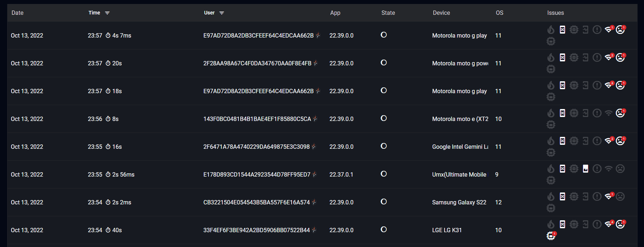
Task: Click the flame icon on the 18s session row
Action: click(551, 85)
